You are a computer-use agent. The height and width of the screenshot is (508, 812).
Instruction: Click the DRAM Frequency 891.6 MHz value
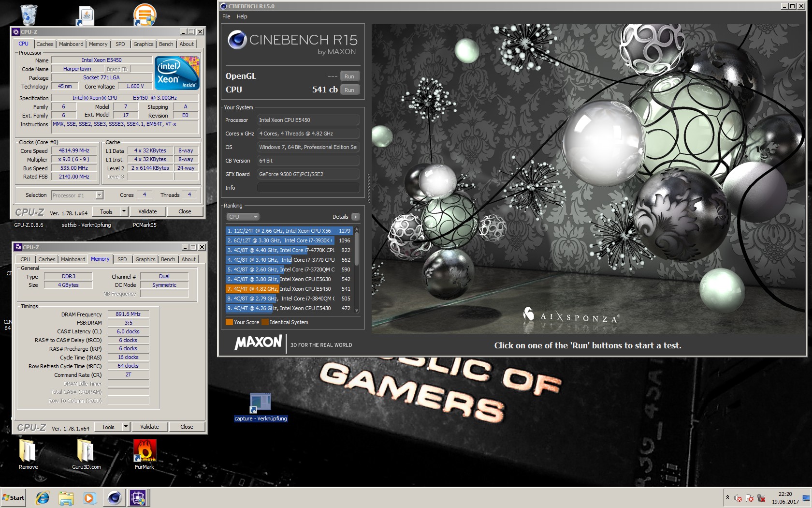128,314
